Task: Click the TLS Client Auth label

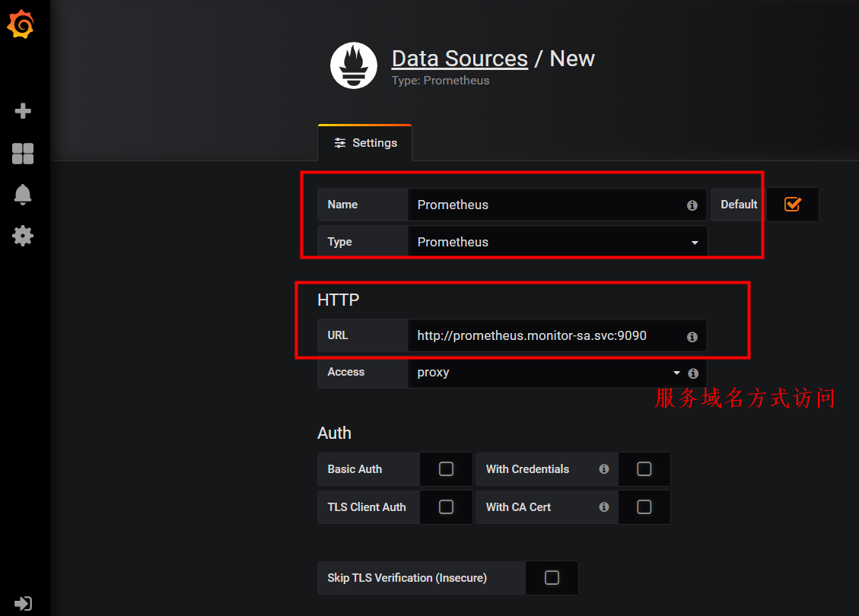Action: coord(367,507)
